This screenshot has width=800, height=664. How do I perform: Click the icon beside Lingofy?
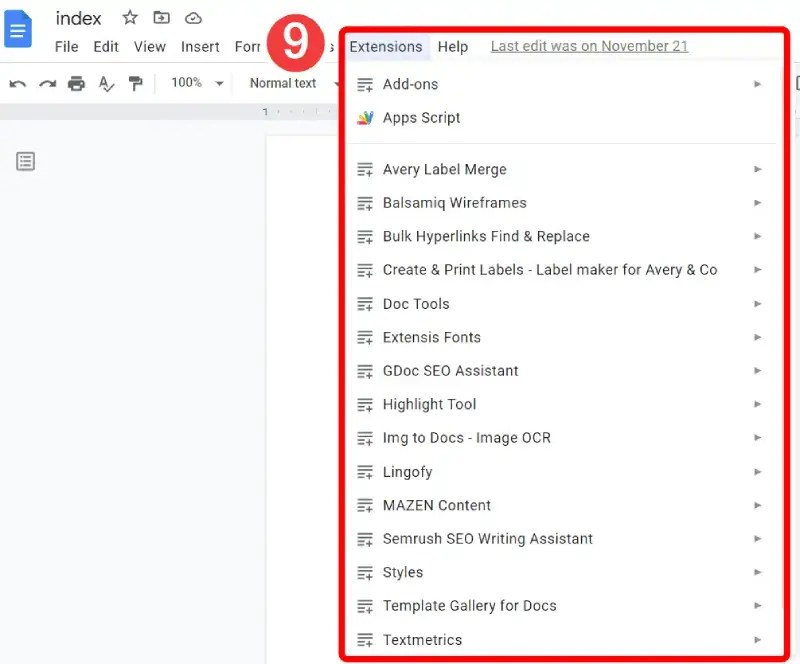coord(365,472)
